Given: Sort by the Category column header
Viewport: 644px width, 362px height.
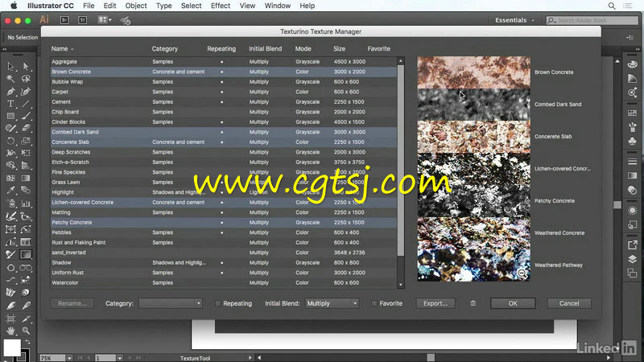Looking at the screenshot, I should [165, 48].
